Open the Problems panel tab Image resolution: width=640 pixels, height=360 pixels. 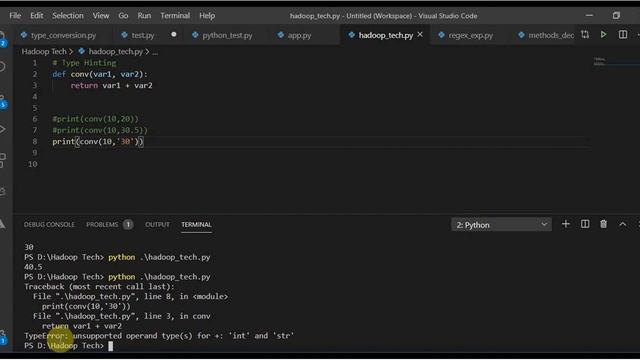pyautogui.click(x=102, y=224)
